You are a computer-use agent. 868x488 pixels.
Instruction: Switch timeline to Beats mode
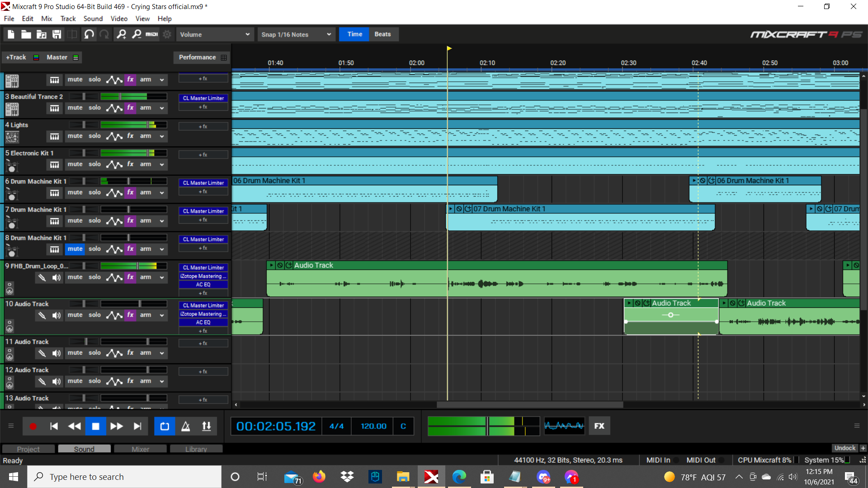(x=382, y=34)
